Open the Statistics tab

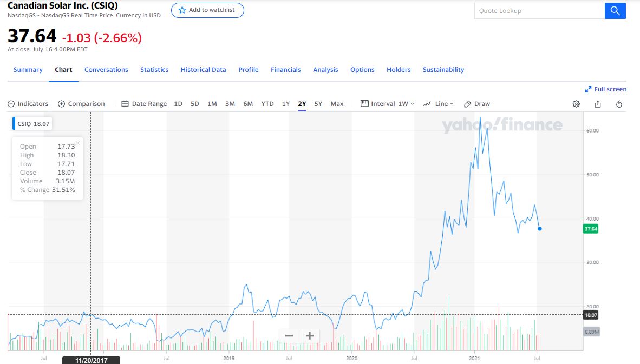(x=154, y=70)
